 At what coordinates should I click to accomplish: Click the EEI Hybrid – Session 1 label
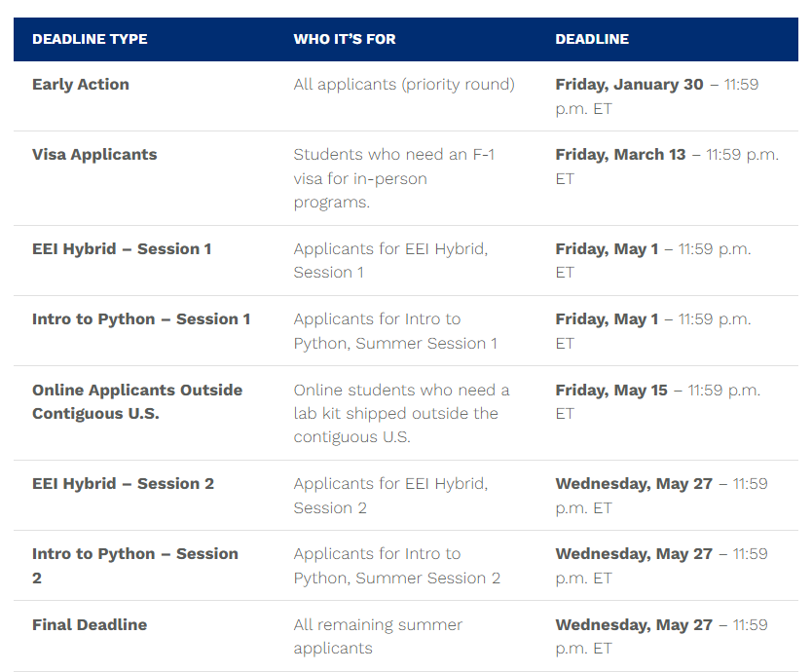tap(122, 249)
